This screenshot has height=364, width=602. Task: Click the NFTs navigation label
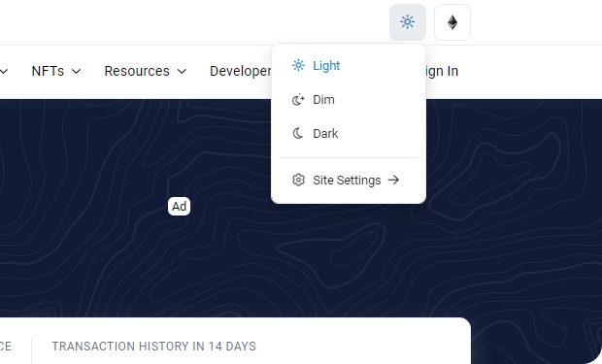[48, 71]
